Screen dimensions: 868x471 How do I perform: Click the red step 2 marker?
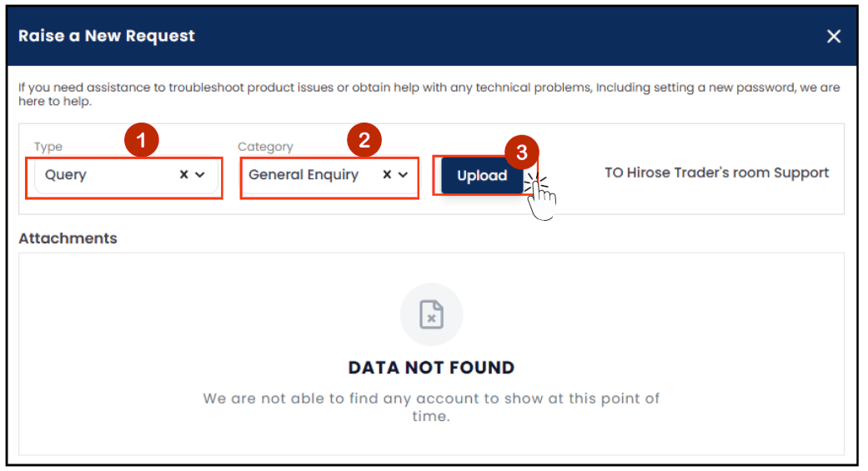tap(364, 140)
